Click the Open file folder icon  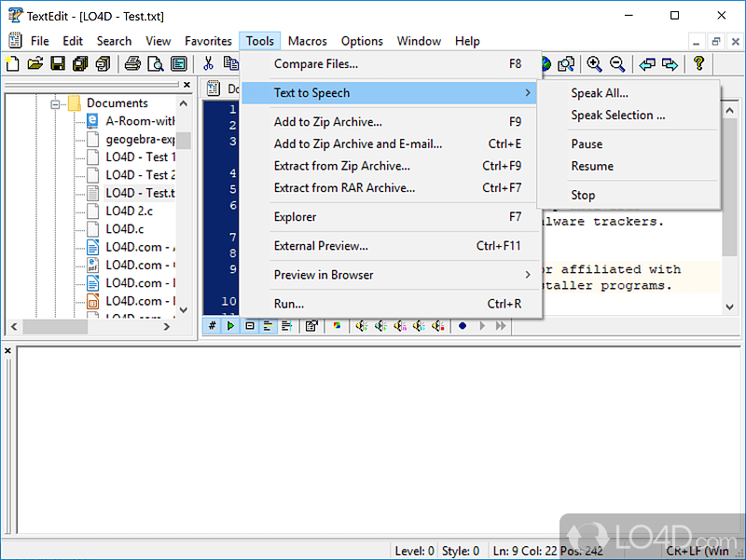35,63
